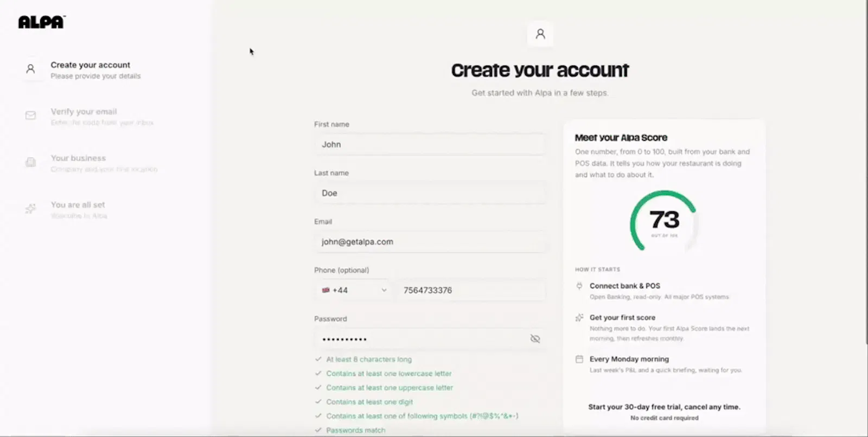The width and height of the screenshot is (868, 437).
Task: Click checkmark beside Contains at least one digit
Action: click(318, 401)
